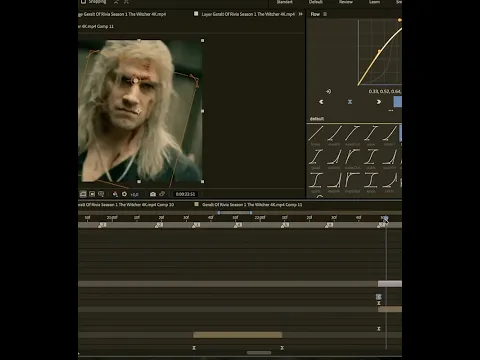Select first preset in second Flow row
This screenshot has height=360, width=480.
click(315, 159)
